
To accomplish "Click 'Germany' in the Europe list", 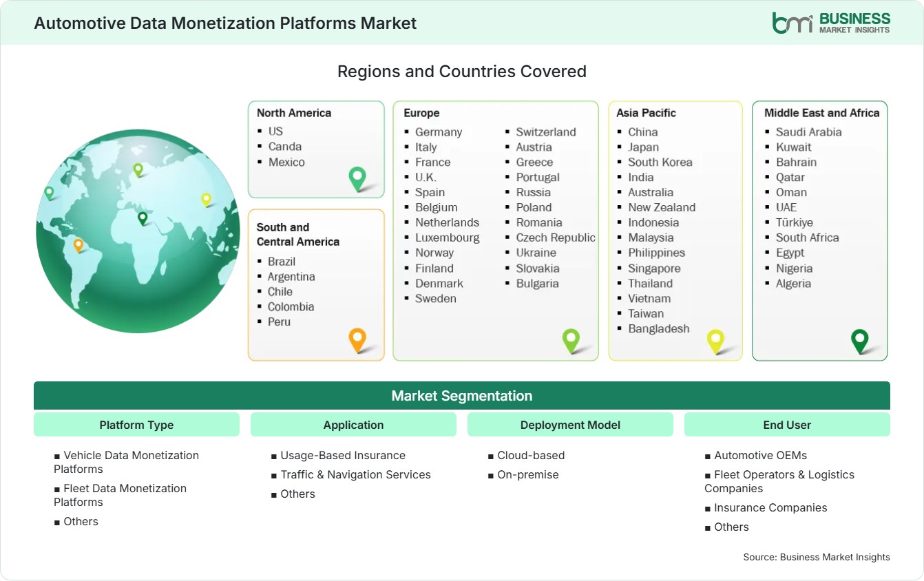I will click(x=439, y=132).
